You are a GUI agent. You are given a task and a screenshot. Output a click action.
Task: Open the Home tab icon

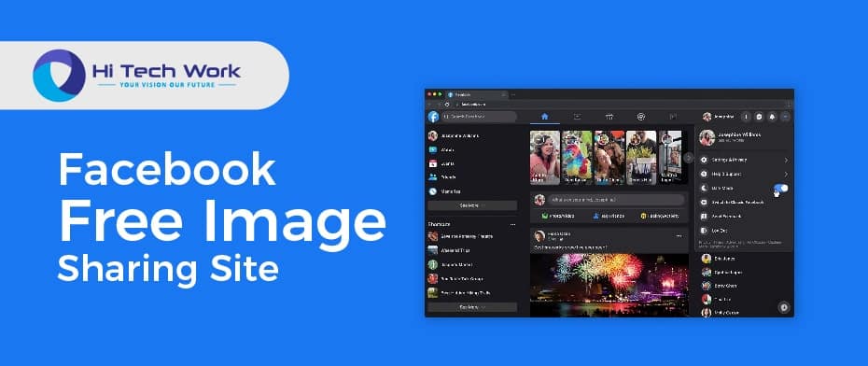[545, 117]
